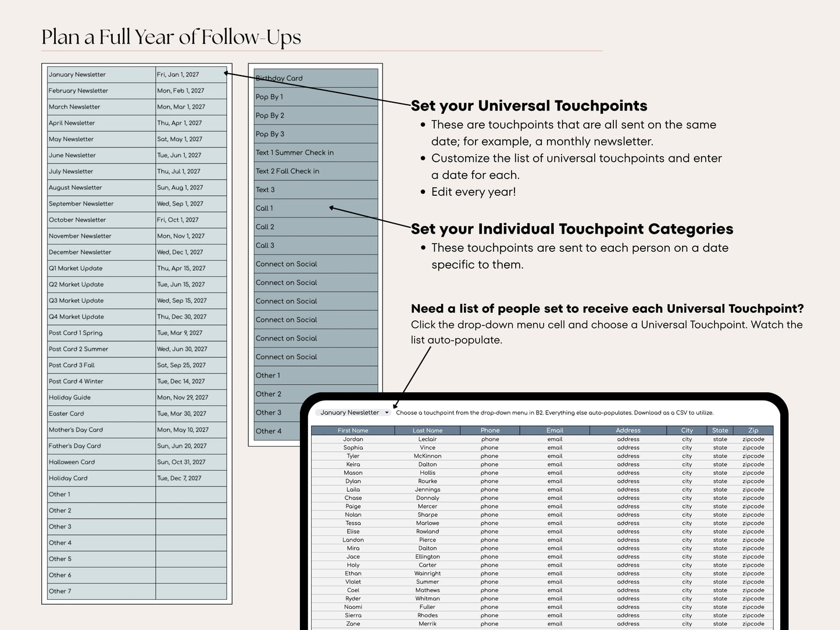This screenshot has height=630, width=840.
Task: Select the first name Jordan
Action: [x=353, y=439]
